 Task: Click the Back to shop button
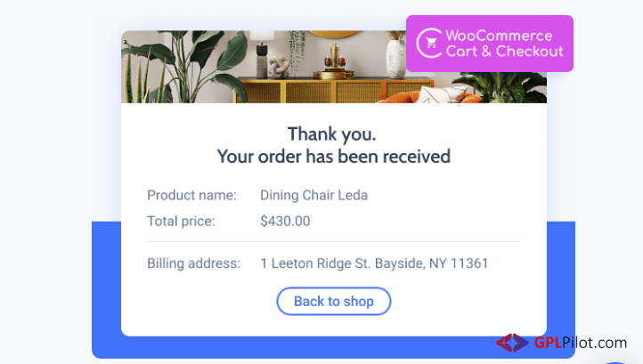[x=333, y=302]
